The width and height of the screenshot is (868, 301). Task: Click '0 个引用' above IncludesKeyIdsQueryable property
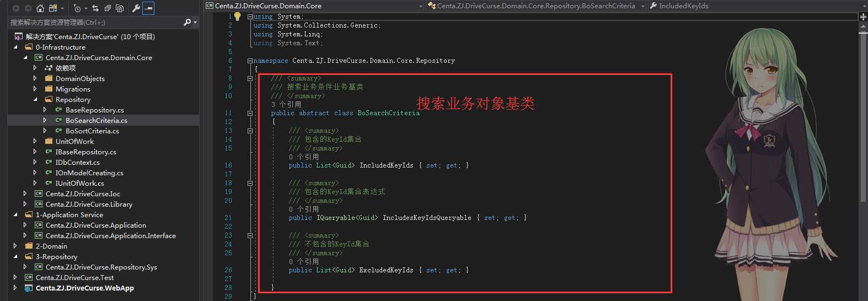coord(304,209)
